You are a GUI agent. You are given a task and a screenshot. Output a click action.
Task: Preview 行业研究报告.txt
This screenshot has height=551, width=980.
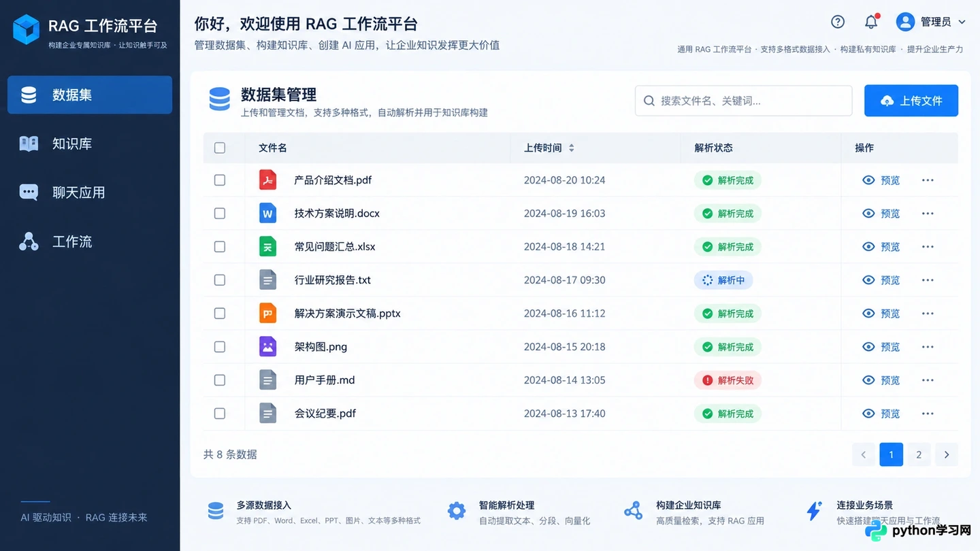tap(881, 280)
